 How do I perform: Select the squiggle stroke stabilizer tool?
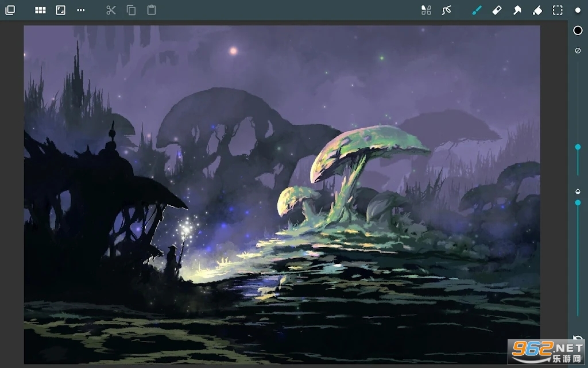[446, 10]
